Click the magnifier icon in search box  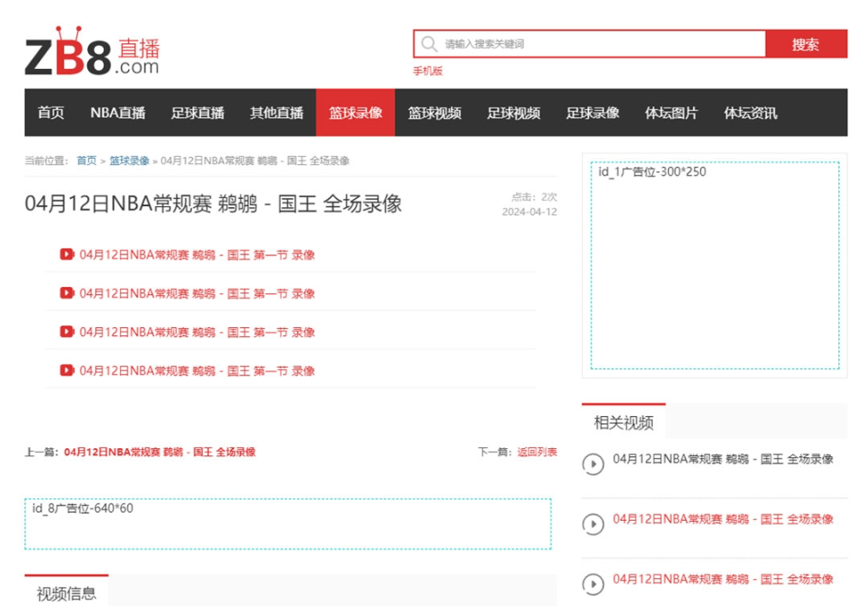pyautogui.click(x=430, y=44)
